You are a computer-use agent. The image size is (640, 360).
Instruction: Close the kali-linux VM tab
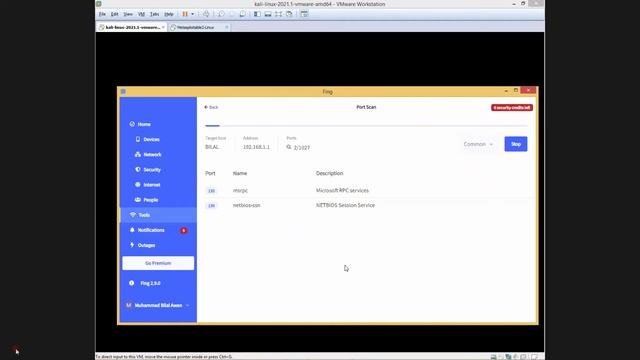163,27
